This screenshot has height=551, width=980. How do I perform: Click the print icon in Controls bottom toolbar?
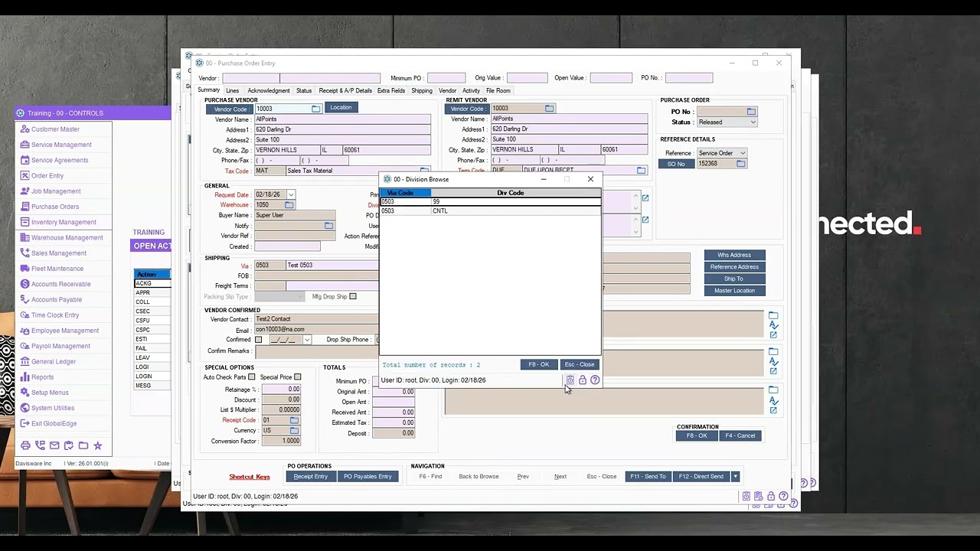25,445
